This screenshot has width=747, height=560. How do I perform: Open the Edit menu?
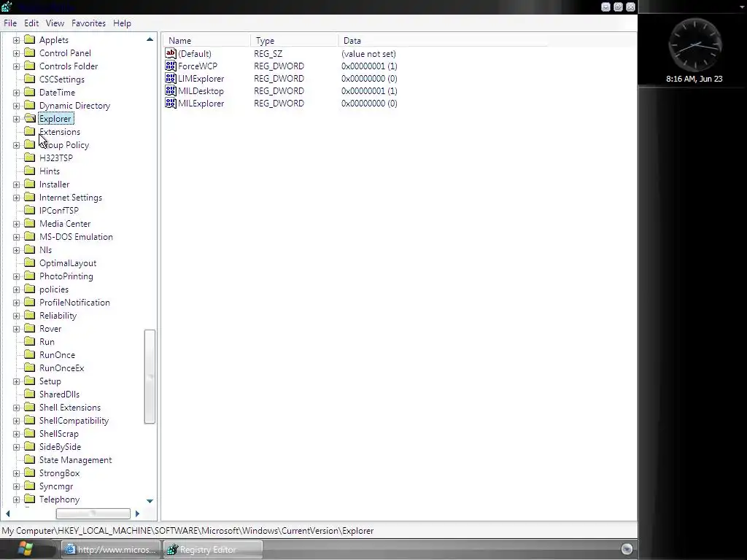(x=31, y=23)
